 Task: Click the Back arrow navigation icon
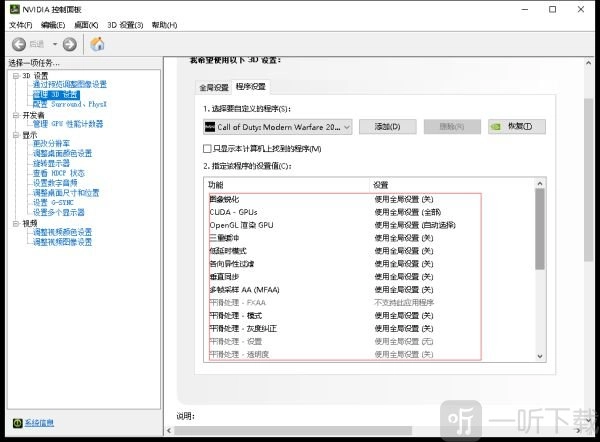19,44
